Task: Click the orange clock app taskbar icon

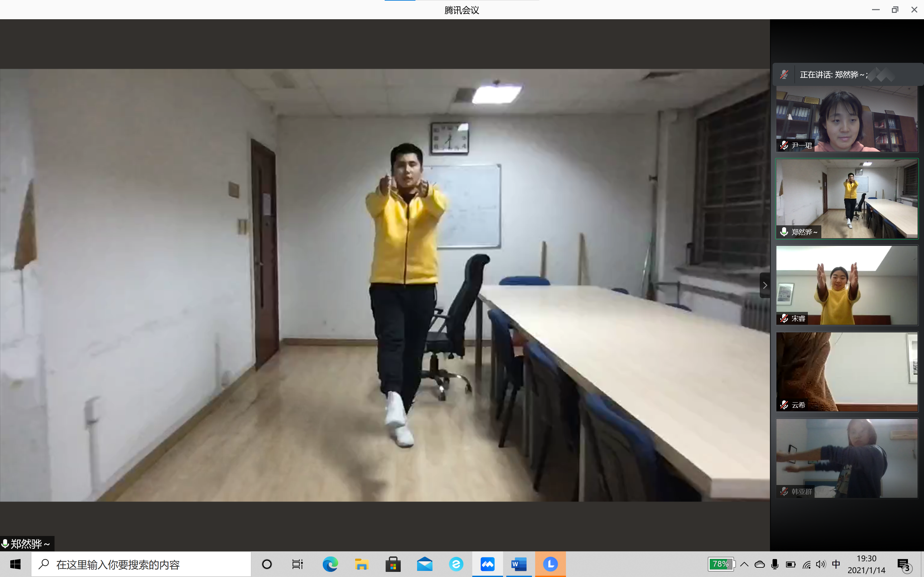Action: click(550, 564)
